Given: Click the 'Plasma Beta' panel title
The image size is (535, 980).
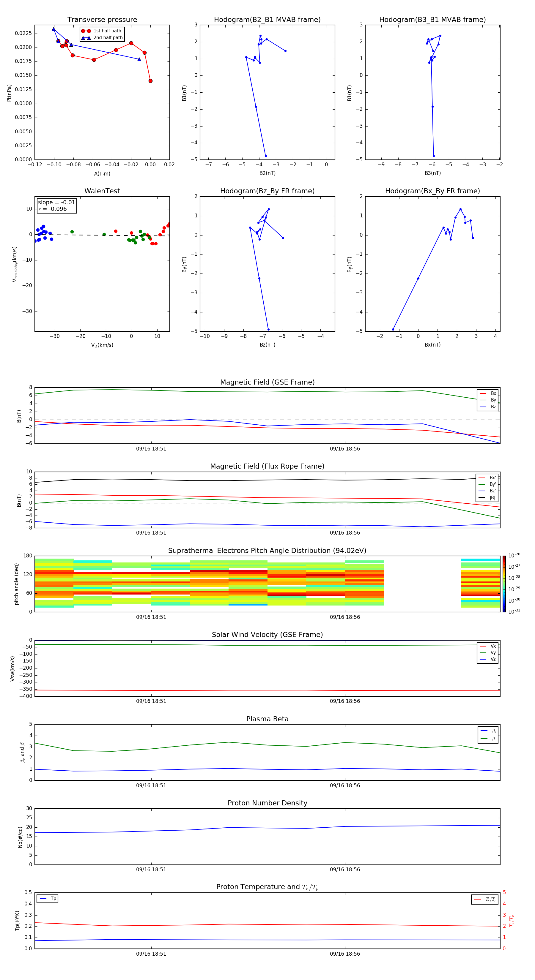Looking at the screenshot, I should (267, 719).
